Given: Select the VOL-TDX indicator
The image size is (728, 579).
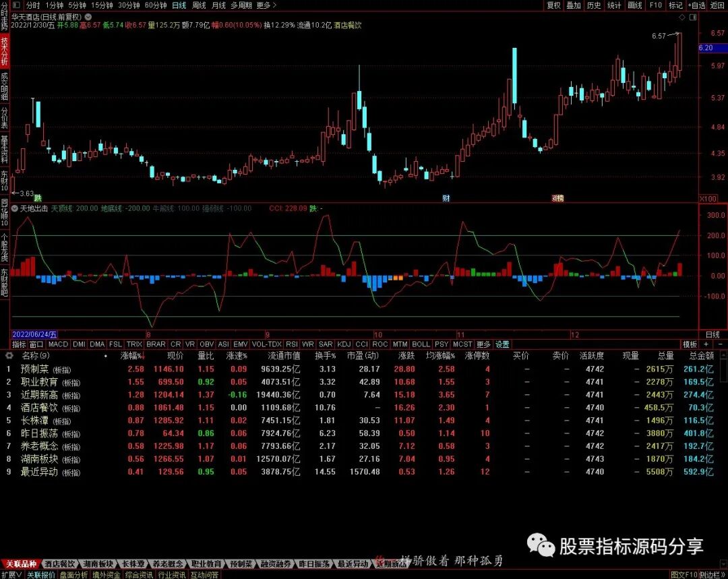Looking at the screenshot, I should [266, 344].
